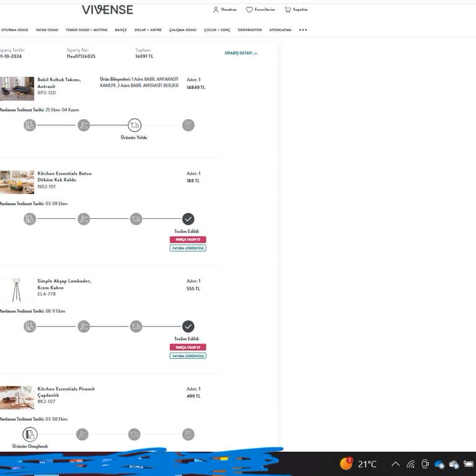Open the three-dots more categories menu
Viewport: 476px width, 476px height.
click(303, 30)
